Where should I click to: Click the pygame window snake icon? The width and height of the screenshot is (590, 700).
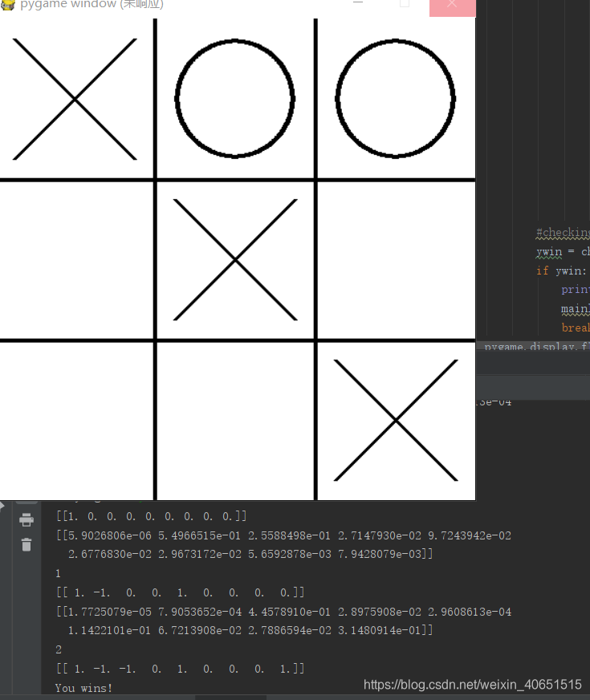(x=7, y=4)
